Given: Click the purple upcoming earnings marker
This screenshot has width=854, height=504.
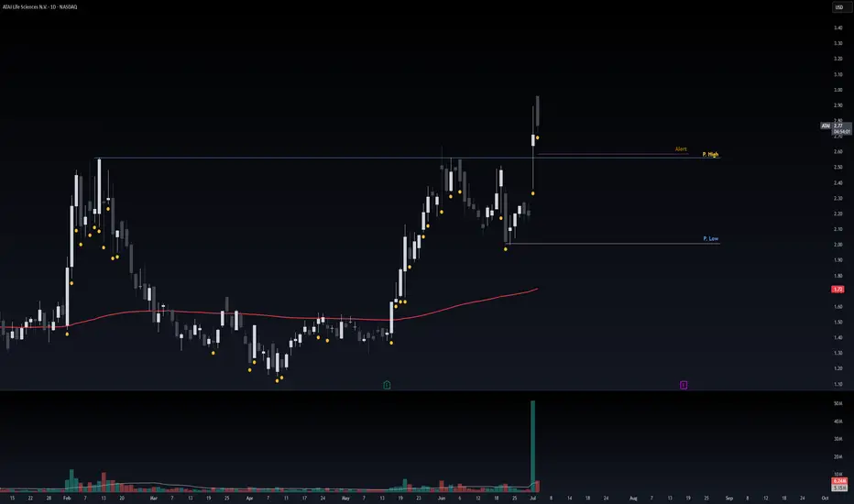Looking at the screenshot, I should 684,385.
